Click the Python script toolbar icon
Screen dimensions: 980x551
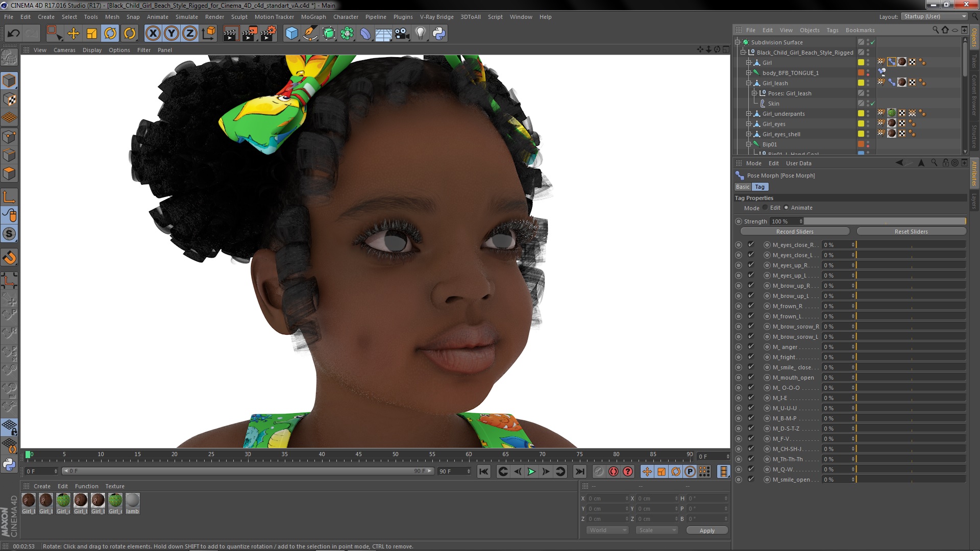coord(439,34)
